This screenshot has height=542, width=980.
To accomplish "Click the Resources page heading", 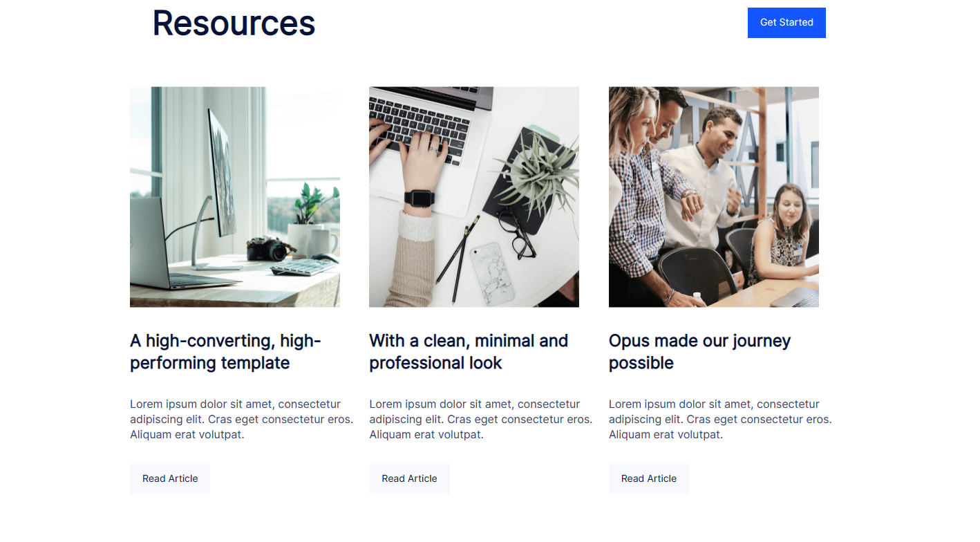I will point(234,23).
